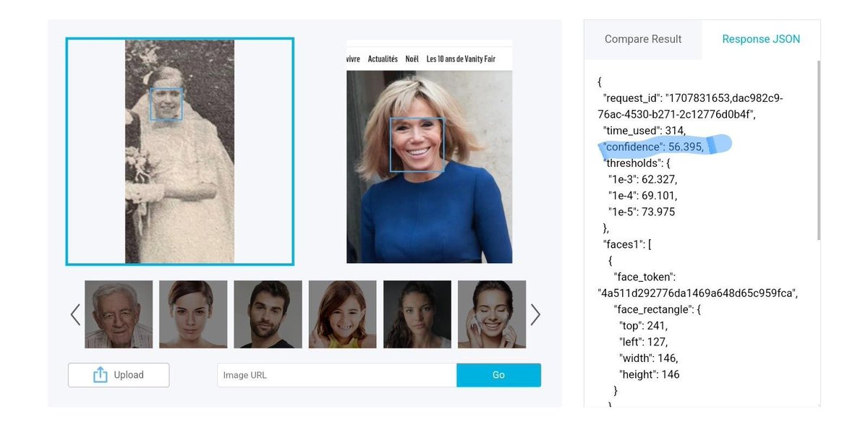
Task: Click the highlighted confidence value line
Action: [x=653, y=147]
